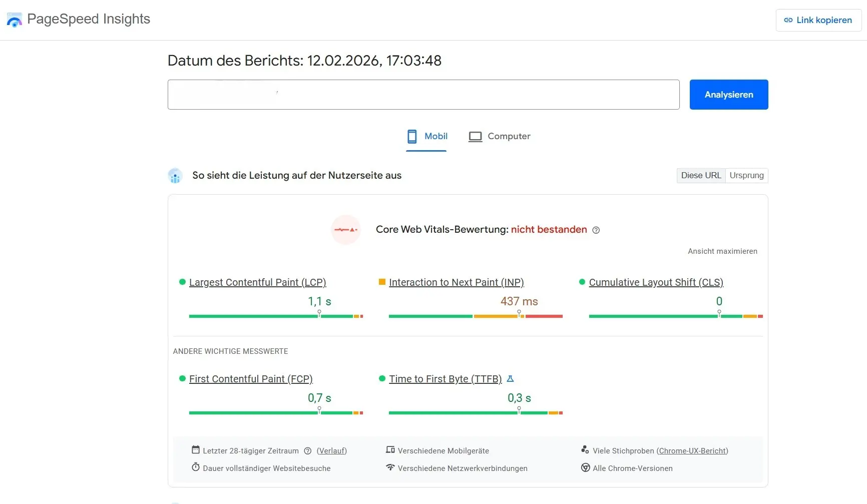Click the calendar icon for the 28-day period
The height and width of the screenshot is (504, 867).
(195, 450)
